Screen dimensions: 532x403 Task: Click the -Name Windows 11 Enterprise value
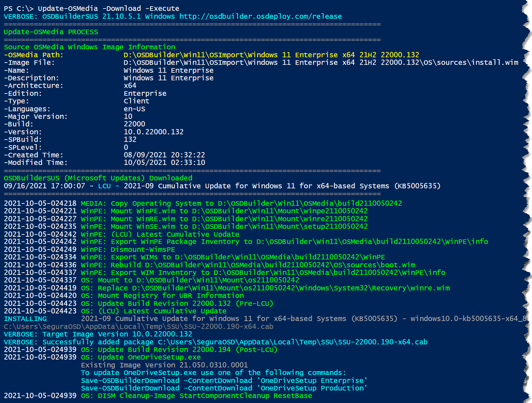(168, 70)
